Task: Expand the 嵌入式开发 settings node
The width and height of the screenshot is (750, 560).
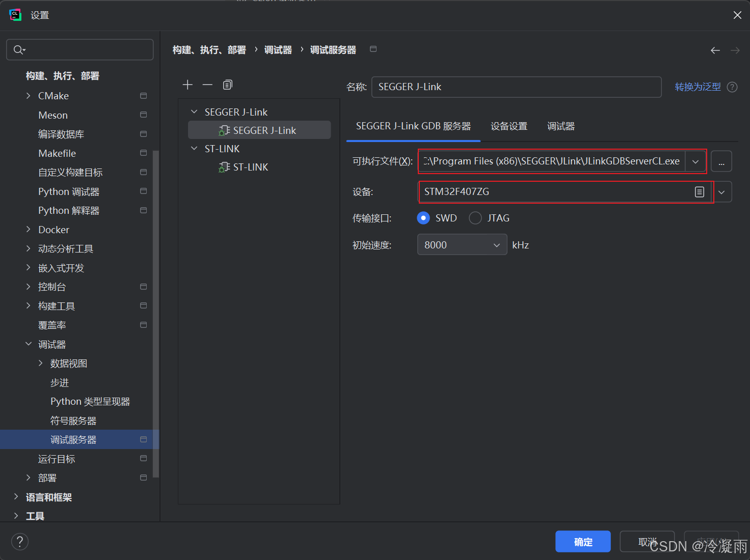Action: [x=28, y=268]
